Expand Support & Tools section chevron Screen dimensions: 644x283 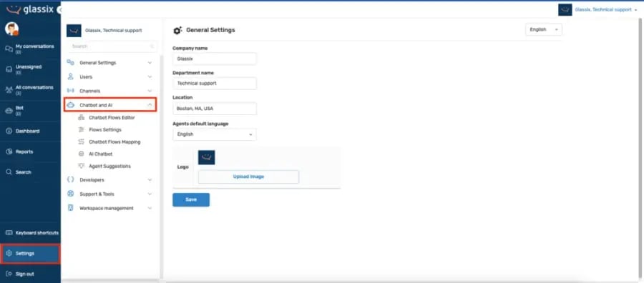coord(150,194)
